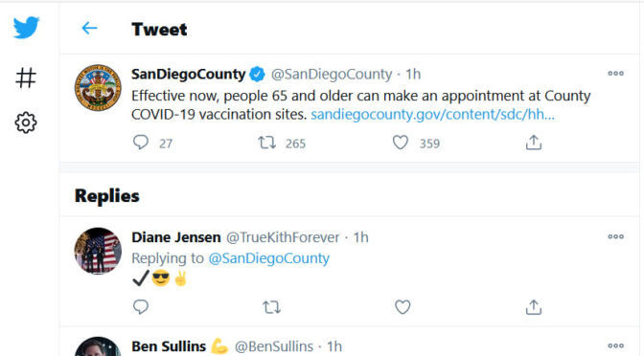Open SanDiegoCounty profile avatar
This screenshot has width=644, height=356.
coord(98,87)
